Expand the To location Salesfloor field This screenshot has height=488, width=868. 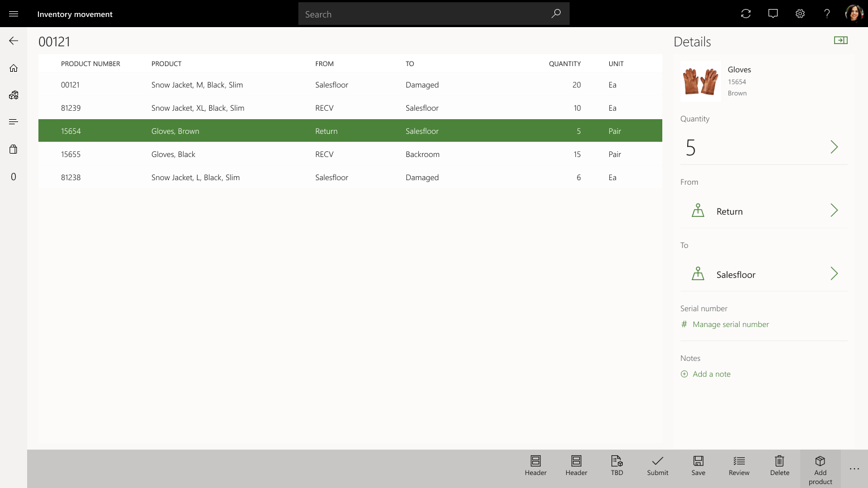pos(834,273)
